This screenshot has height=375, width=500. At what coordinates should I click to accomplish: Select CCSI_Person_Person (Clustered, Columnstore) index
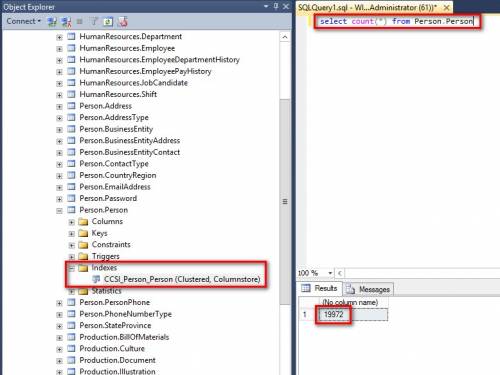[x=182, y=279]
